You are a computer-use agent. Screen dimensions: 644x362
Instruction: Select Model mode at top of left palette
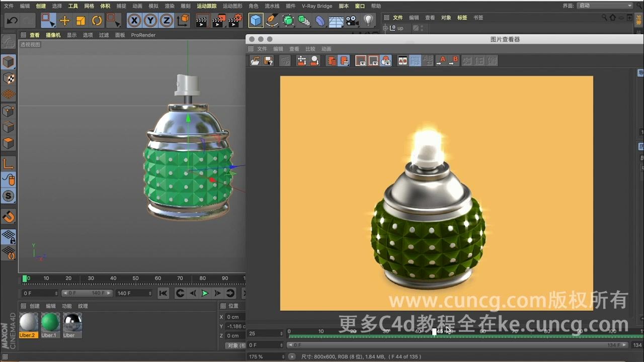[x=8, y=61]
